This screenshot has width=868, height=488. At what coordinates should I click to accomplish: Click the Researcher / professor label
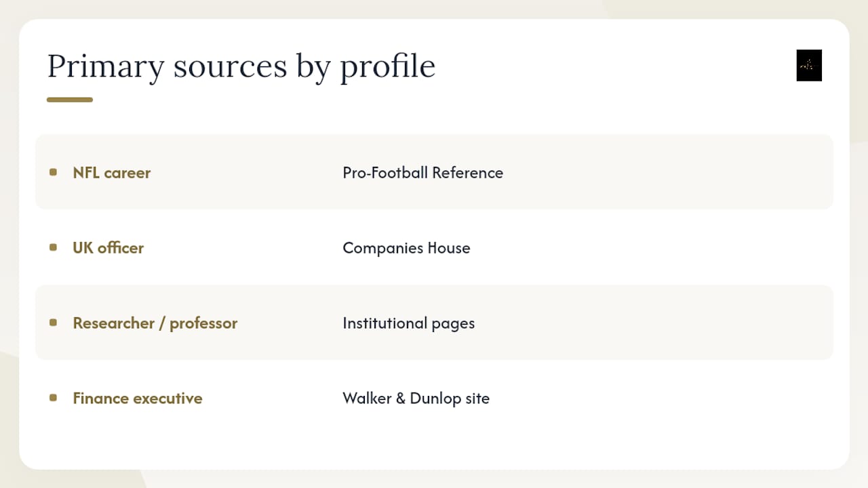point(155,323)
